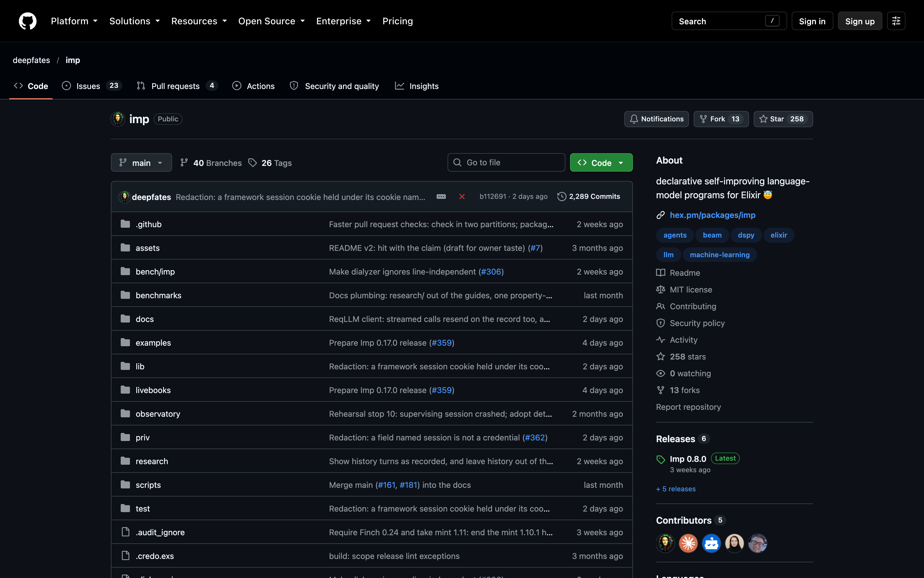This screenshot has height=578, width=924.
Task: Switch to the Issues tab
Action: click(x=92, y=86)
